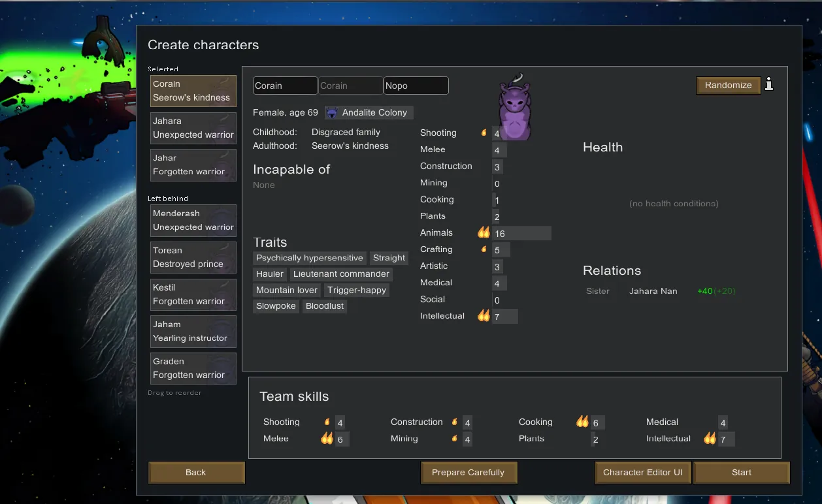This screenshot has height=504, width=822.
Task: Click Team skills Melee flame icon
Action: point(327,439)
